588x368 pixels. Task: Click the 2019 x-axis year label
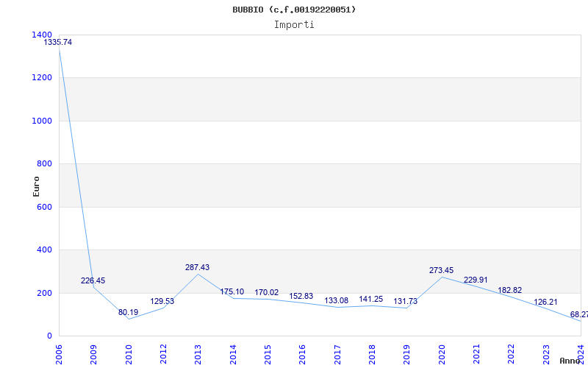pos(407,355)
